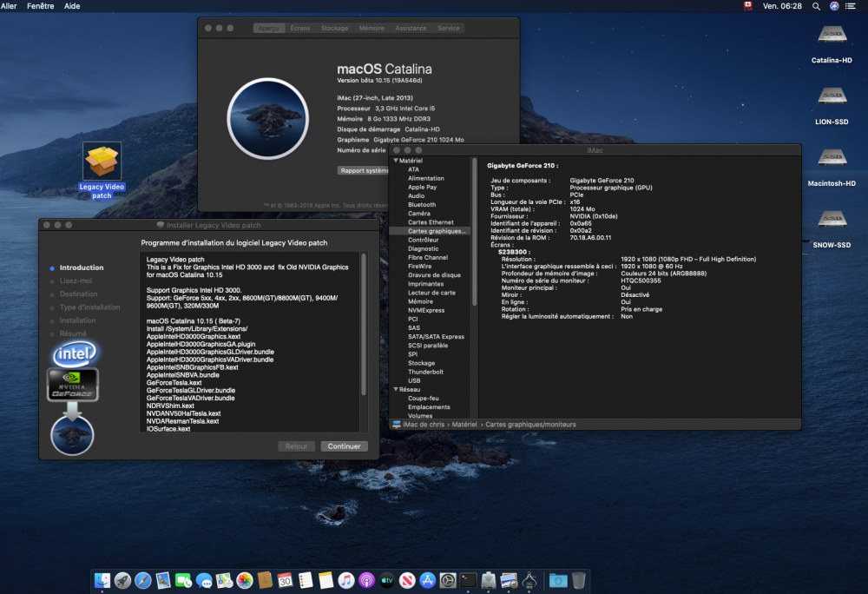
Task: Open Maps app in dock
Action: (x=224, y=580)
